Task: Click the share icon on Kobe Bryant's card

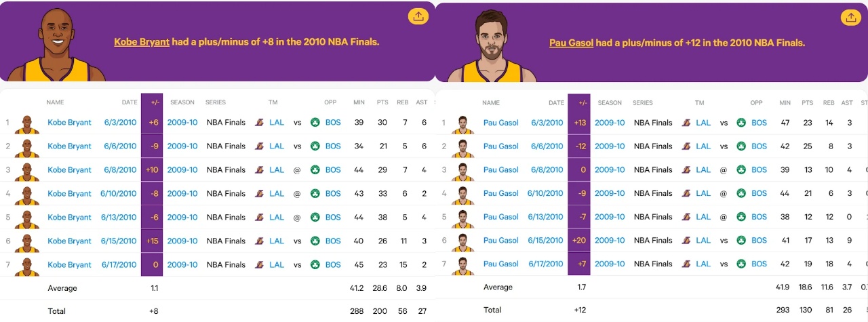Action: click(x=418, y=17)
